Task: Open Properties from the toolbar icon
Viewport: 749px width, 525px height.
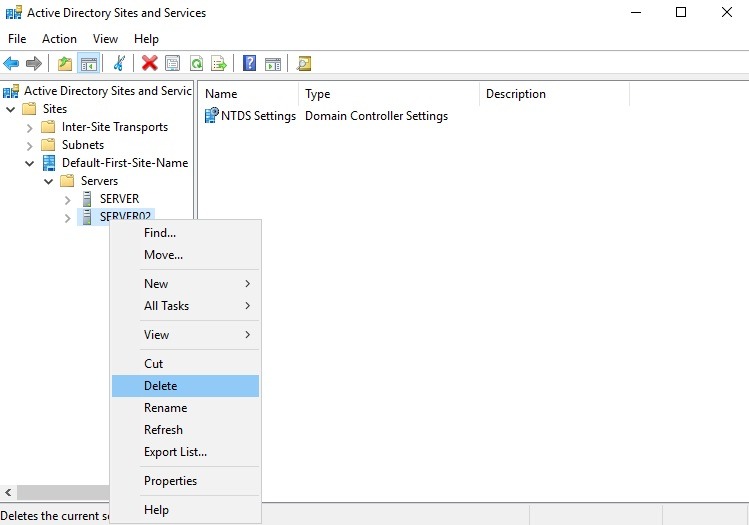Action: [172, 63]
